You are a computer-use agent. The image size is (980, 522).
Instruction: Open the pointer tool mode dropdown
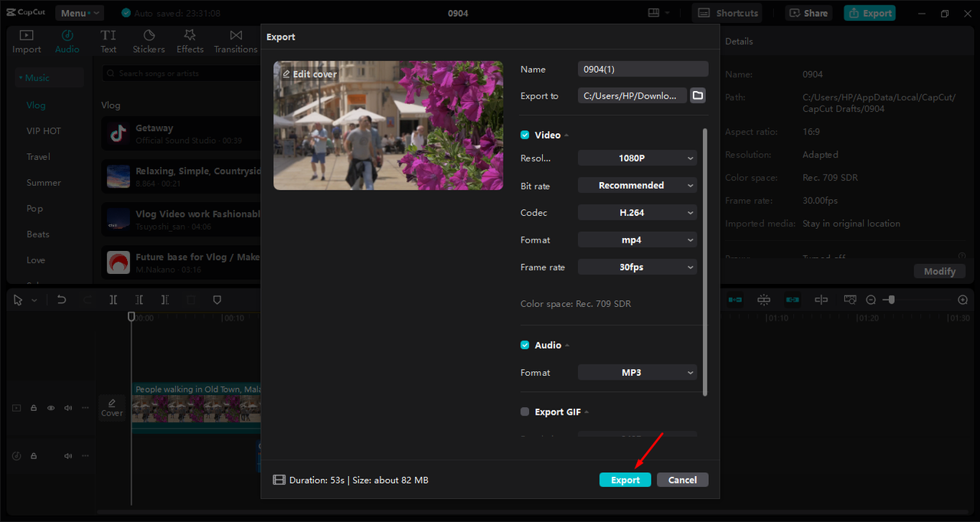tap(34, 300)
